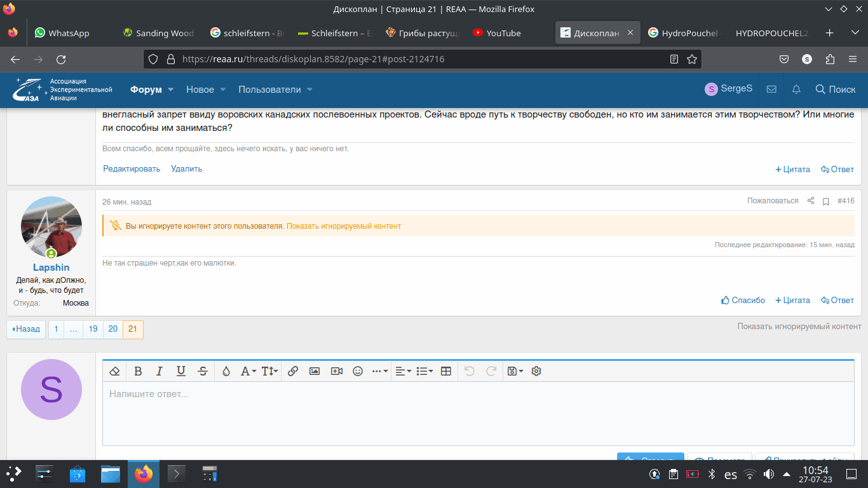Screen dimensions: 868x488
Task: Open the text alignment dropdown
Action: point(403,371)
